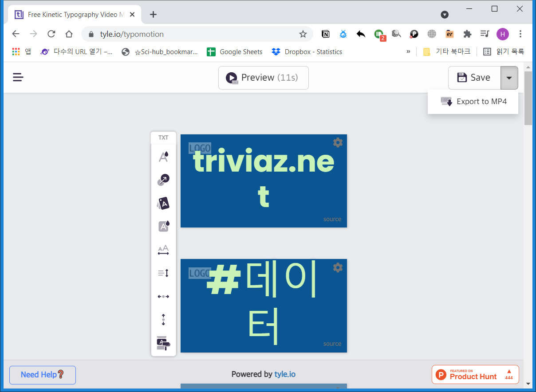This screenshot has height=392, width=536.
Task: Select the vertical position tool
Action: 163,319
